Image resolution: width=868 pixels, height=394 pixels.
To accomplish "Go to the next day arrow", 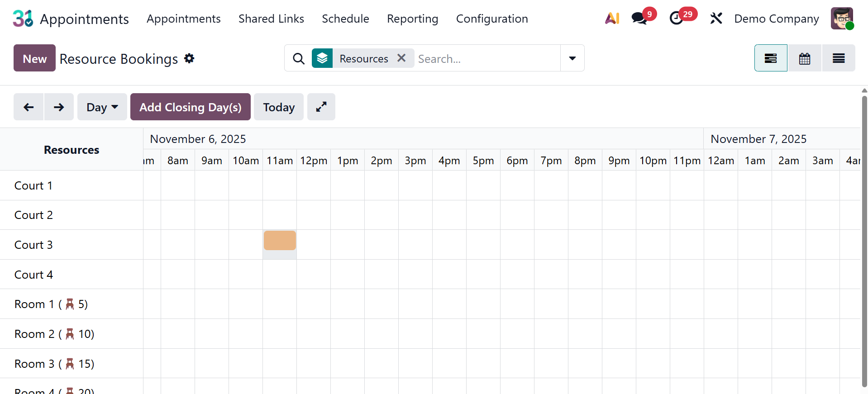I will coord(59,107).
